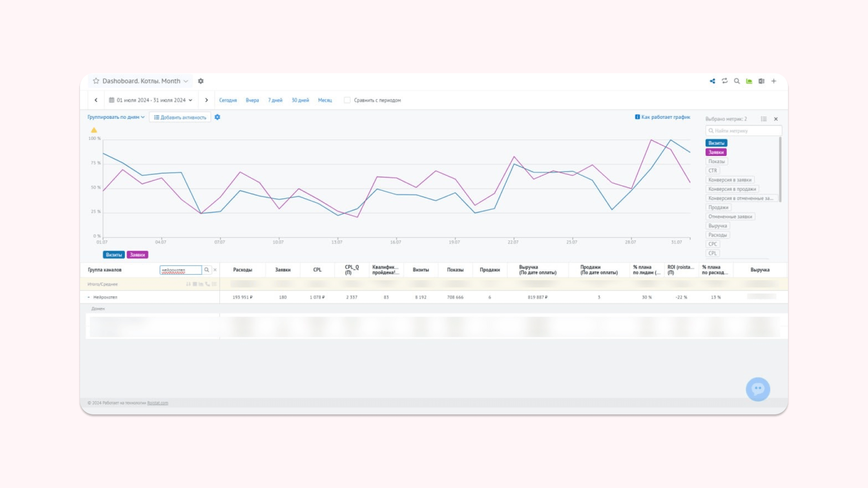Star the Dashboard report as favorite

96,81
